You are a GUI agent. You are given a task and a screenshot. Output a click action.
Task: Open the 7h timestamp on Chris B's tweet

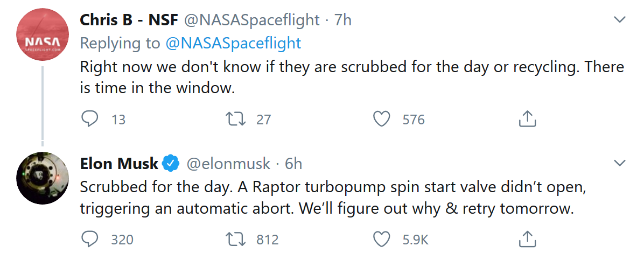point(343,20)
